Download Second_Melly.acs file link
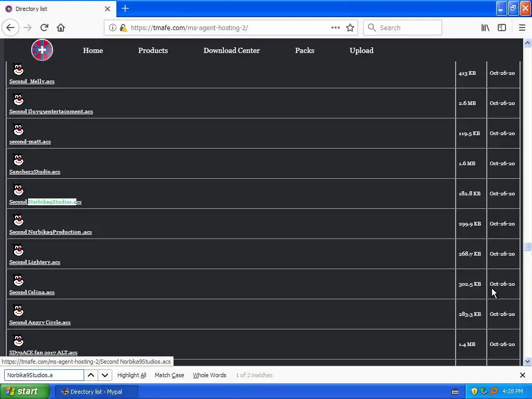Viewport: 532px width, 399px height. [32, 82]
